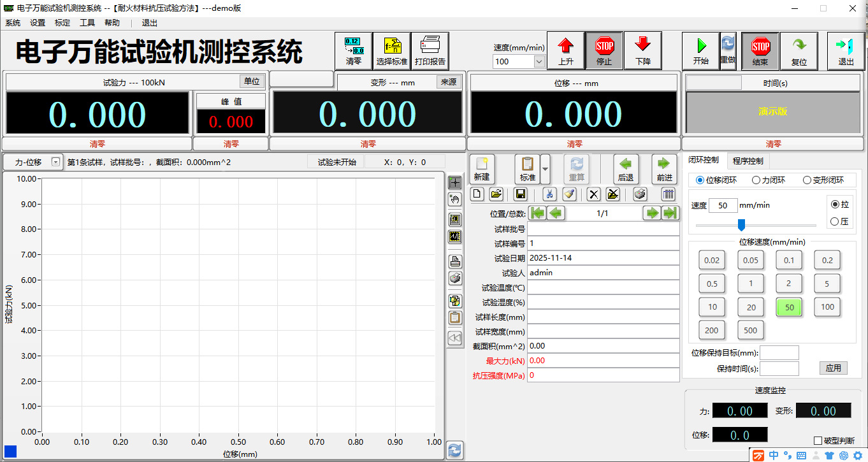Jump to last record arrow icon
This screenshot has height=462, width=868.
(669, 213)
